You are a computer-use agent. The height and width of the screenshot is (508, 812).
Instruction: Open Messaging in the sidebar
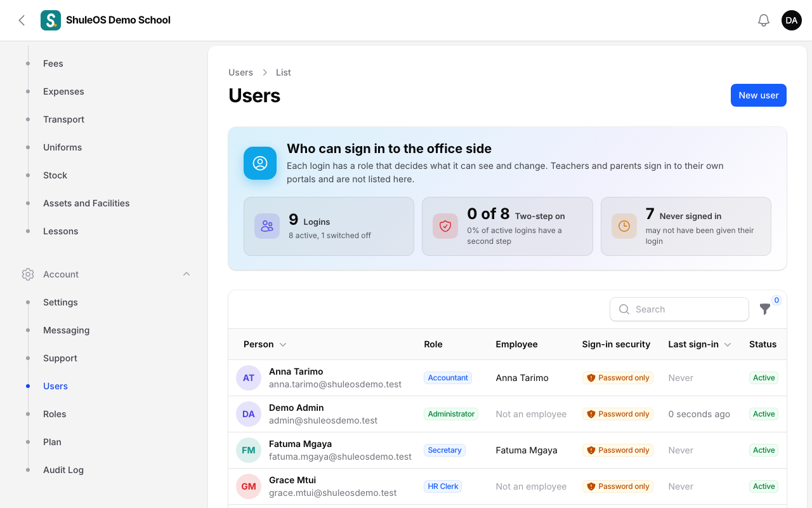(x=66, y=330)
